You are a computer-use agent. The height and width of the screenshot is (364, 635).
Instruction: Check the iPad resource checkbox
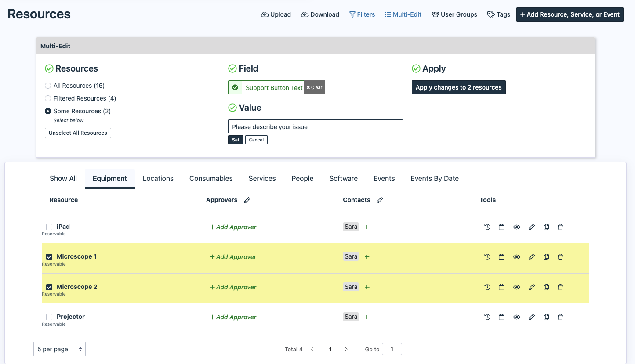[x=49, y=227]
